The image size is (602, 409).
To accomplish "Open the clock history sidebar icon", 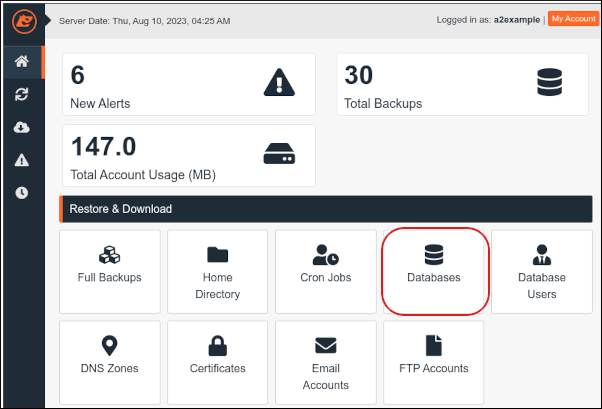I will pyautogui.click(x=22, y=193).
